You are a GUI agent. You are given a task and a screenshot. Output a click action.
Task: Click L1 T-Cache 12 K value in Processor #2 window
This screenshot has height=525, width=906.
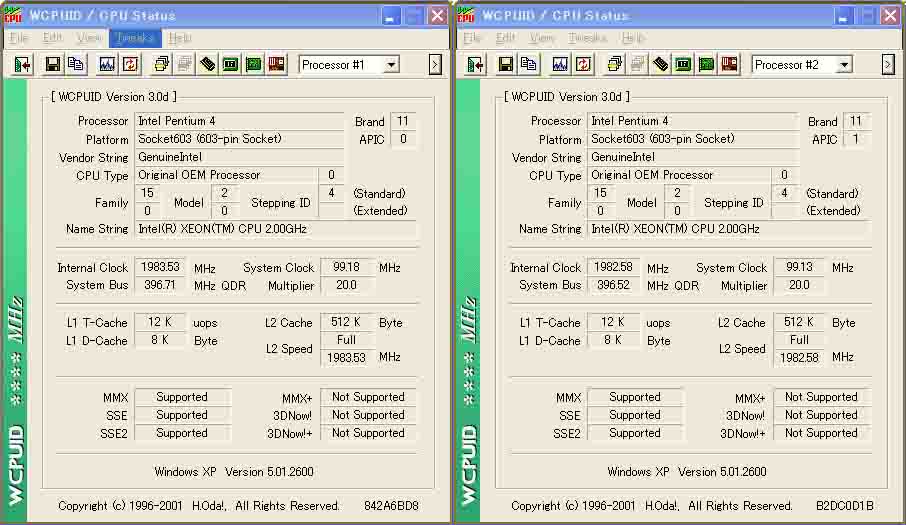point(613,322)
